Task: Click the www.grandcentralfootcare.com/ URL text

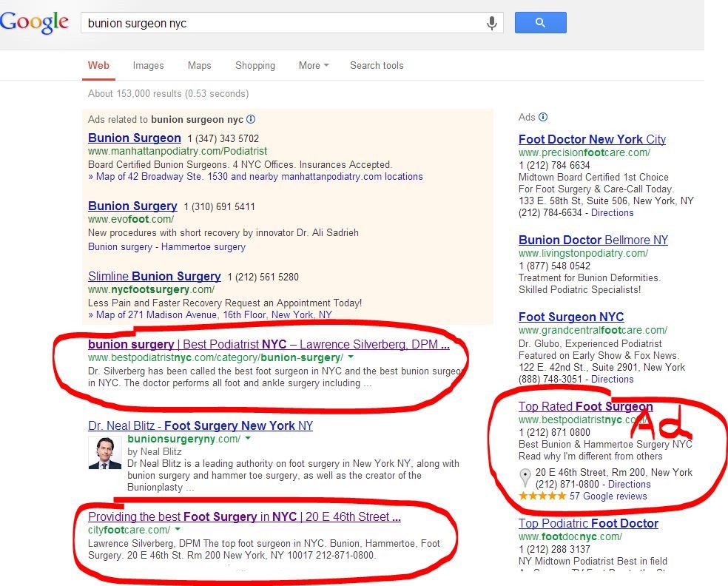Action: click(593, 330)
